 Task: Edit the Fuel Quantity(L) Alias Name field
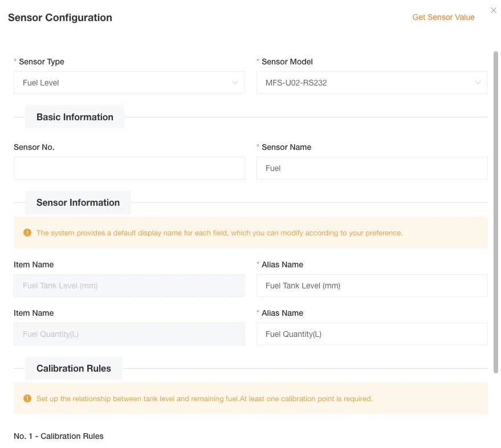(x=372, y=334)
